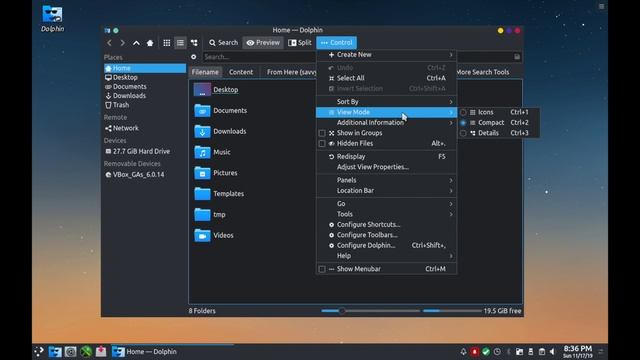Click the Split view button

tap(300, 42)
